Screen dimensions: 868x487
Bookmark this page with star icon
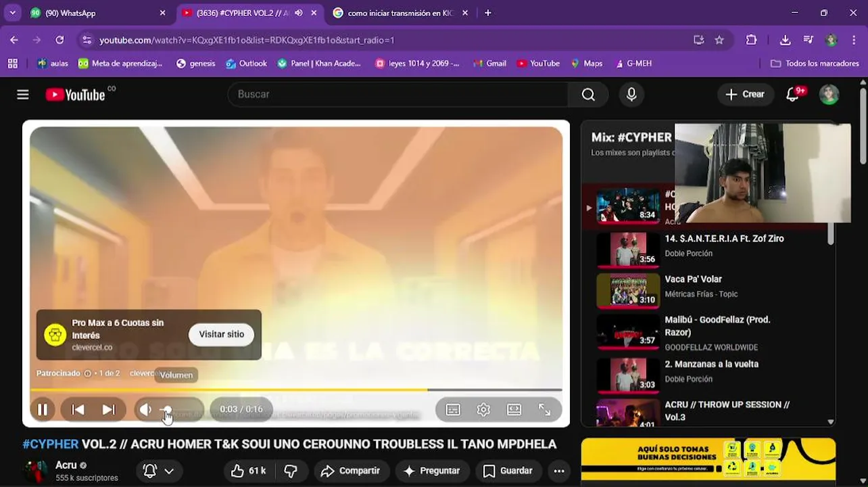719,40
